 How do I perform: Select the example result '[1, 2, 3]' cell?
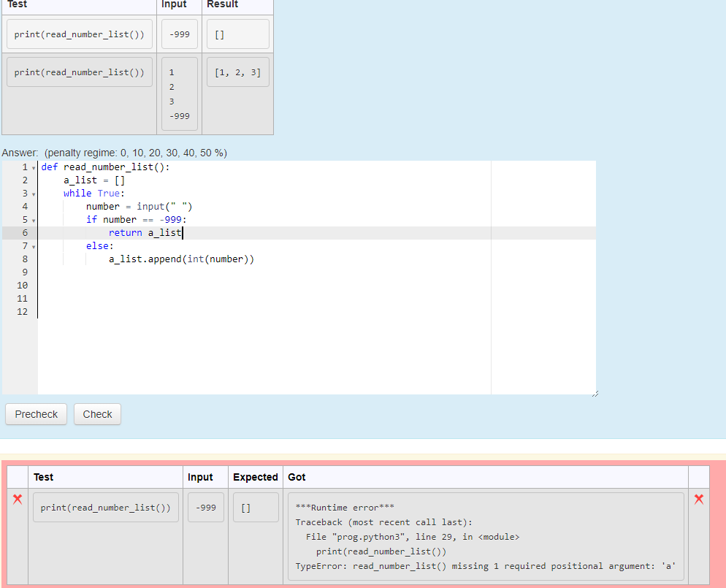(238, 72)
